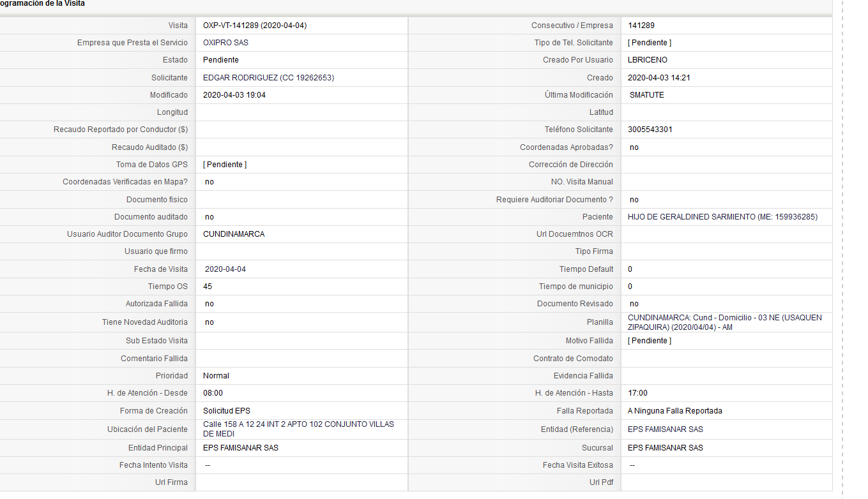Click the Toma de Datos GPS Pendiente value
The width and height of the screenshot is (868, 499).
pos(225,165)
